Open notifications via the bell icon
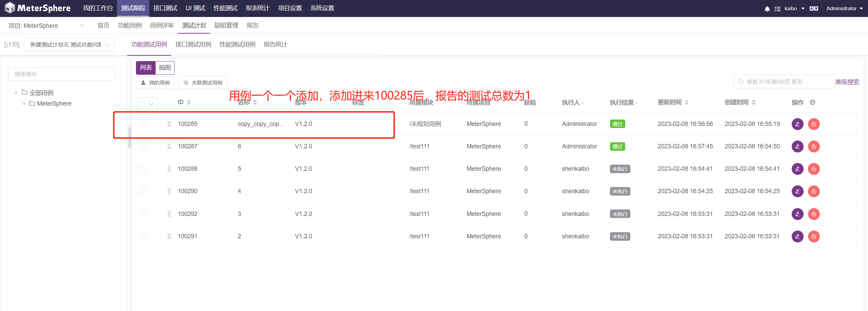 click(x=767, y=8)
